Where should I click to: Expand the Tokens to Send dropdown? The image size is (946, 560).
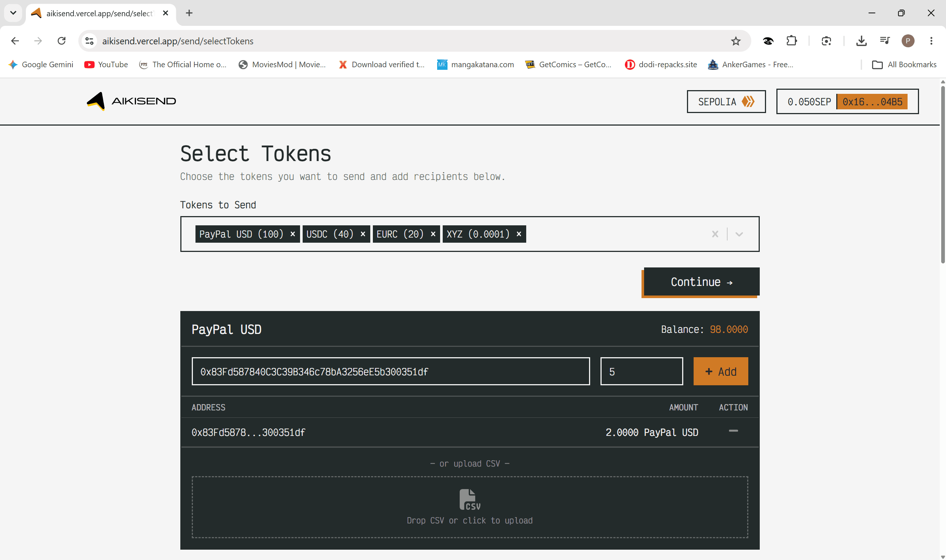tap(739, 234)
